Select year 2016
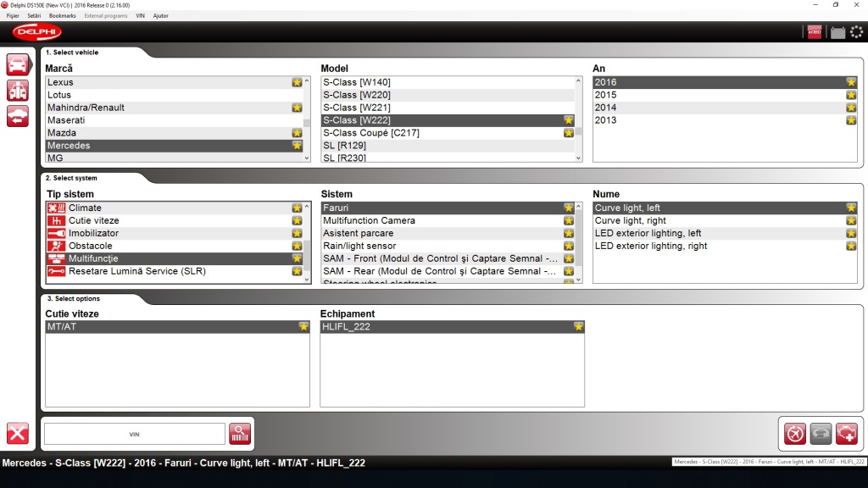The image size is (868, 488). pos(725,82)
